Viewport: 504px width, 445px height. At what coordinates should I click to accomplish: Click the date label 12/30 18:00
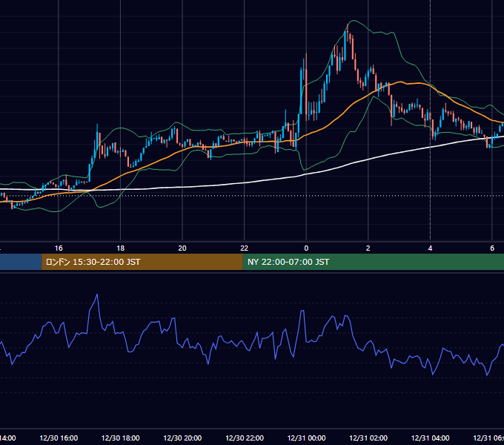click(121, 438)
